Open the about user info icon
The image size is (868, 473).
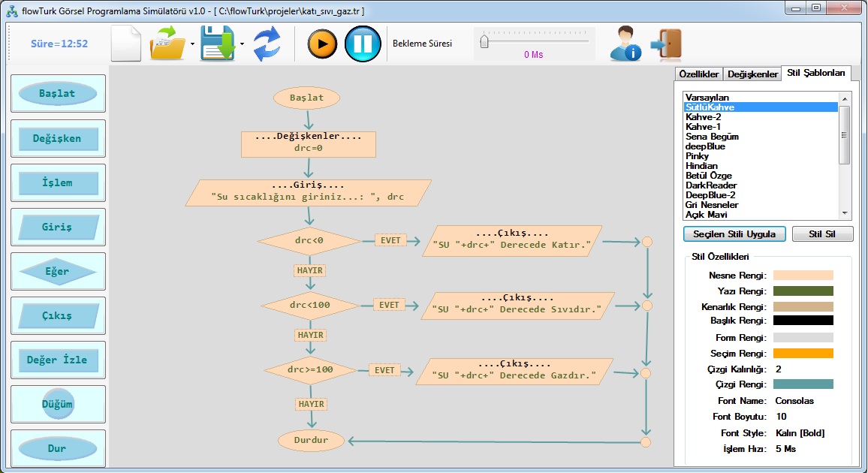pyautogui.click(x=625, y=44)
